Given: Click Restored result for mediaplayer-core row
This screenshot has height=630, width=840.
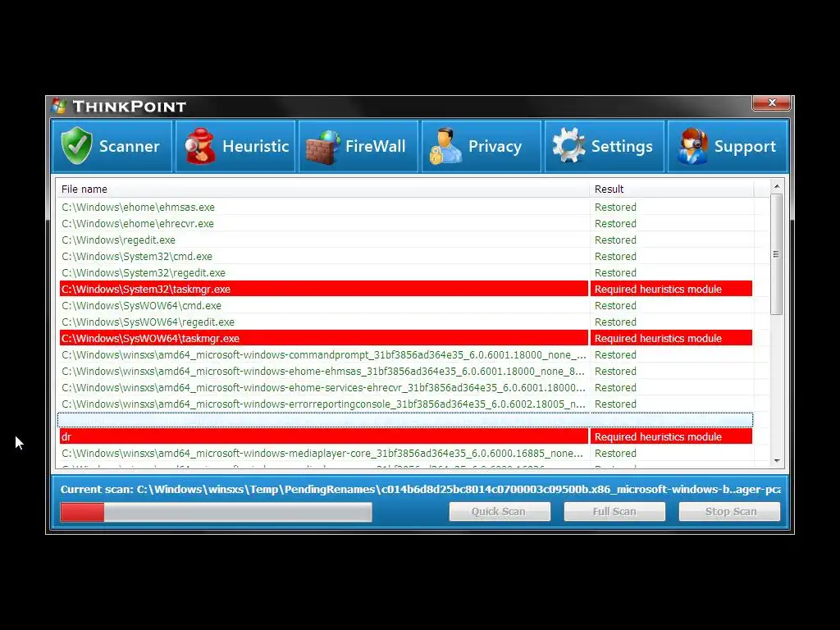Looking at the screenshot, I should [615, 454].
